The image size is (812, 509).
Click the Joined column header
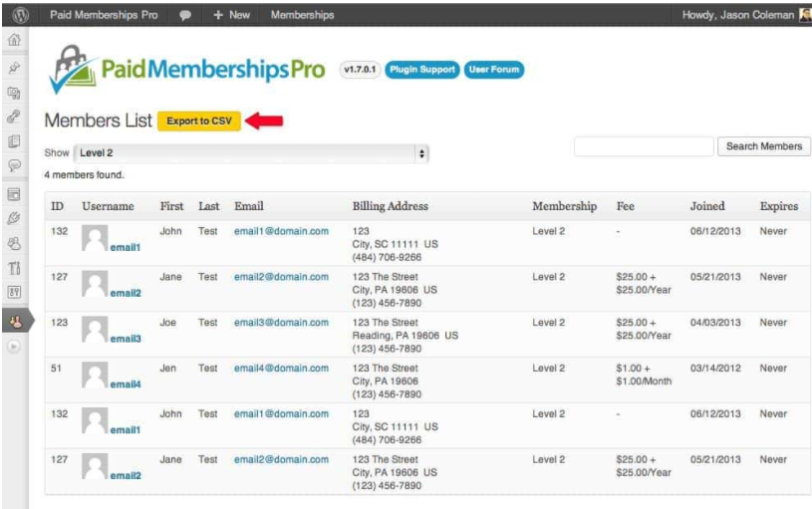click(707, 206)
